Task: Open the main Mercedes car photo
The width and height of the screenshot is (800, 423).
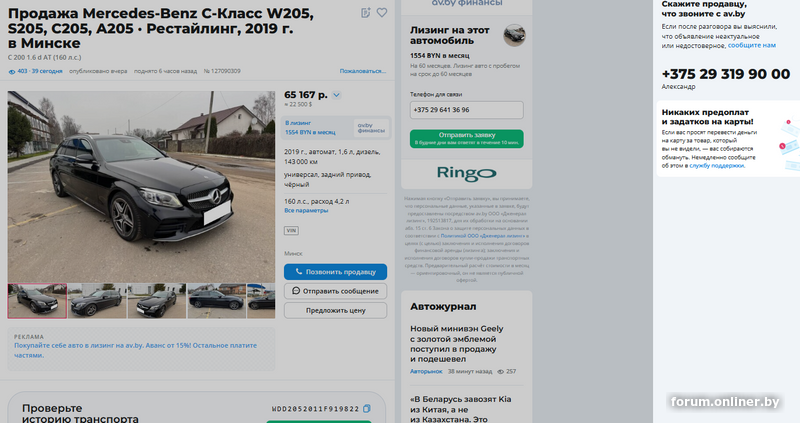Action: tap(141, 186)
